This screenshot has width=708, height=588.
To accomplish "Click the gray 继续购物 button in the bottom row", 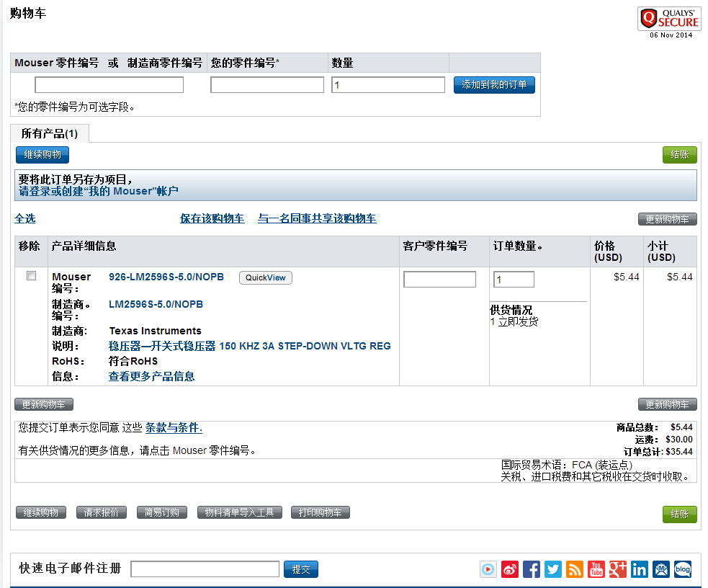I will 41,512.
